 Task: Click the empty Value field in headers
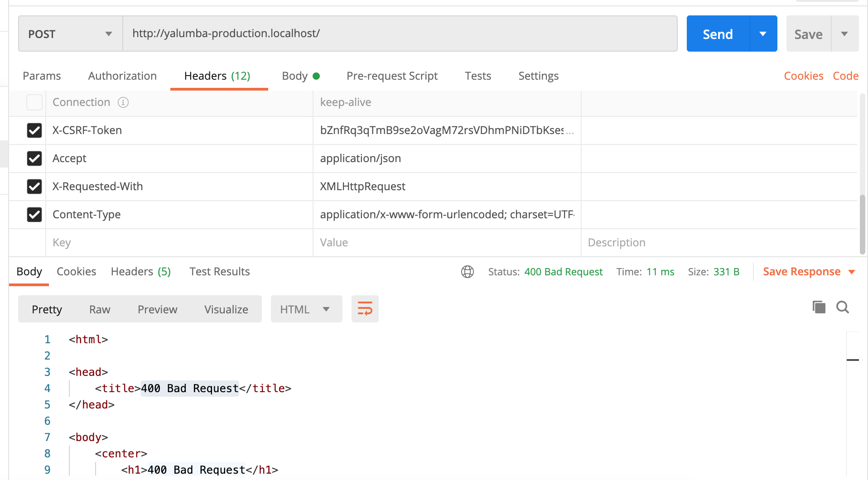[447, 243]
